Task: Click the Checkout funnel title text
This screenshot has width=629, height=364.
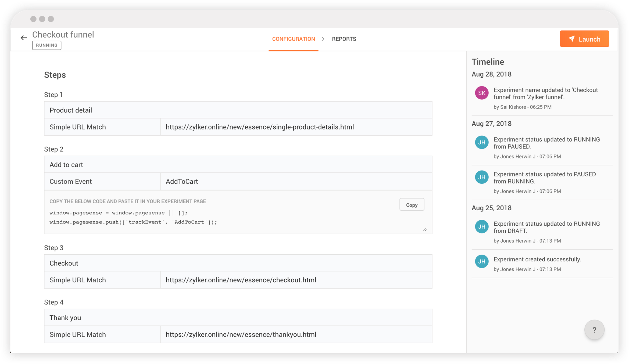Action: pyautogui.click(x=63, y=35)
